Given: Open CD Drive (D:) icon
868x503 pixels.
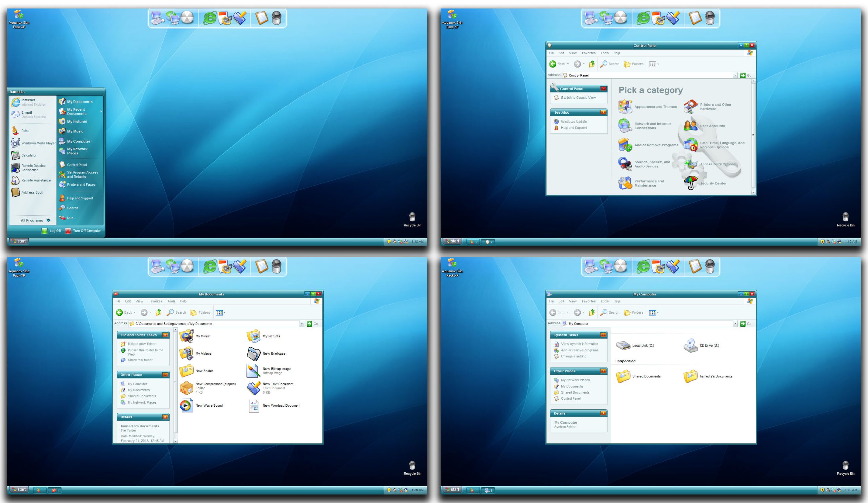Looking at the screenshot, I should click(x=690, y=345).
